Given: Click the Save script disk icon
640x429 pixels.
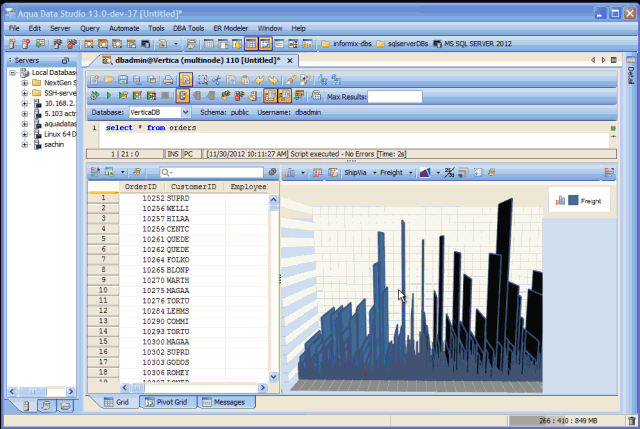Looking at the screenshot, I should 123,80.
